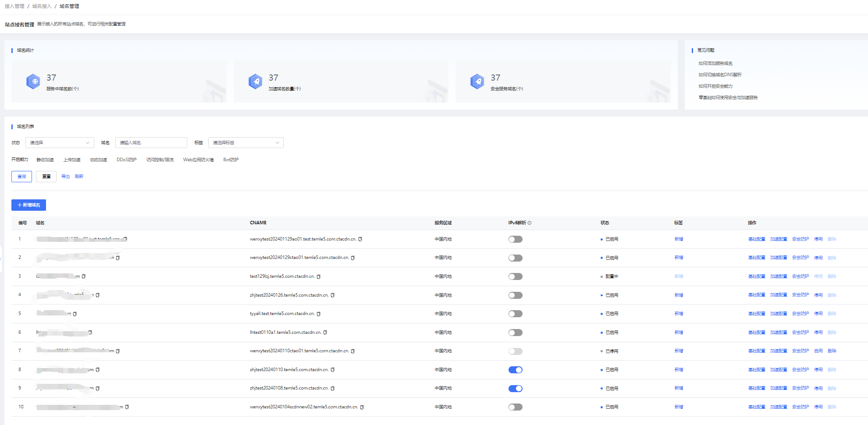Copy CNAME zhjtest20240108 using copy icon

[333, 389]
